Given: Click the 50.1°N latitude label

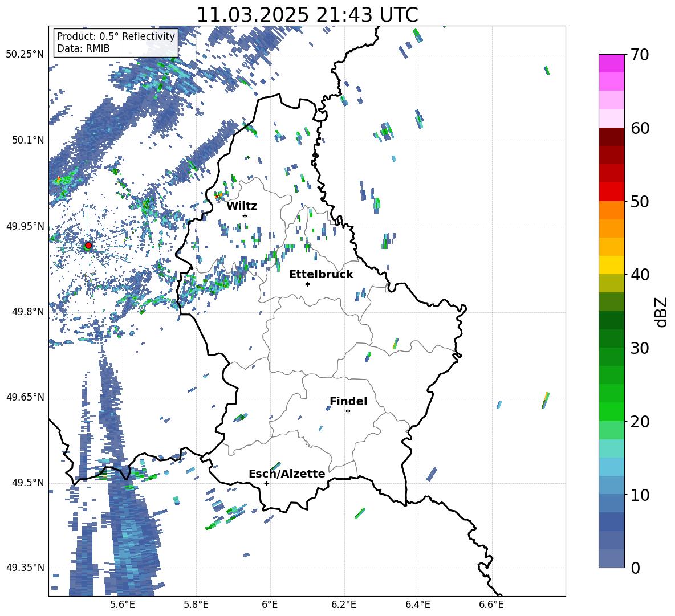Looking at the screenshot, I should click(x=27, y=140).
